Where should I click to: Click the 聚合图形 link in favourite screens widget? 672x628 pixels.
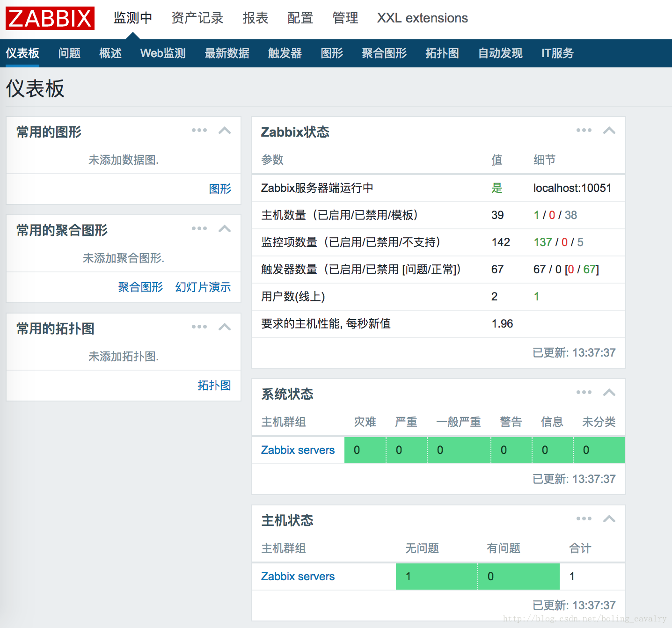pos(140,287)
